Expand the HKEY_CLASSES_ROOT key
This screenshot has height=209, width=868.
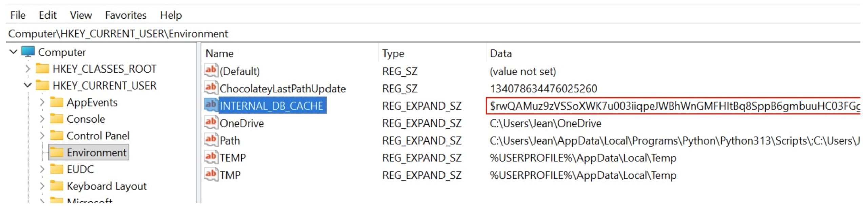pyautogui.click(x=28, y=69)
